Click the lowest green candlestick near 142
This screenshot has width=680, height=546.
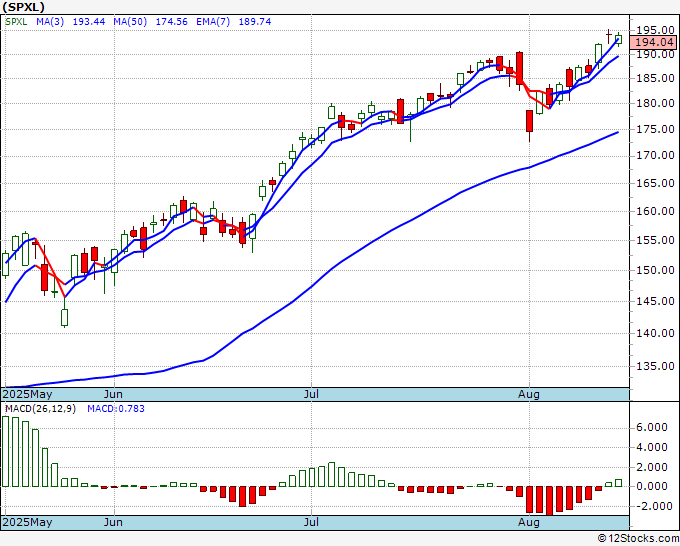tap(65, 317)
